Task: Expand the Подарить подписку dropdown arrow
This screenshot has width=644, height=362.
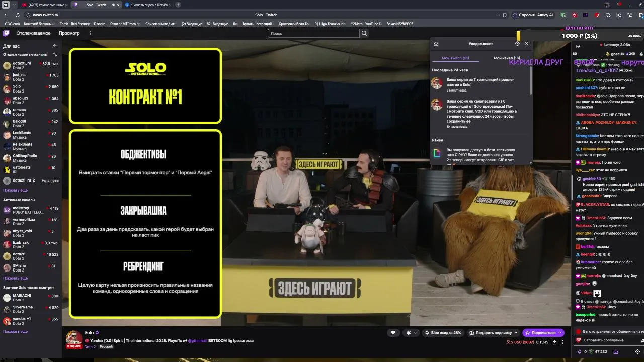Action: point(516,333)
